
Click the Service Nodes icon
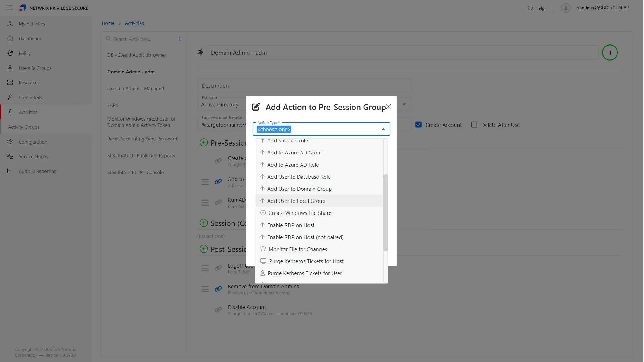tap(10, 156)
